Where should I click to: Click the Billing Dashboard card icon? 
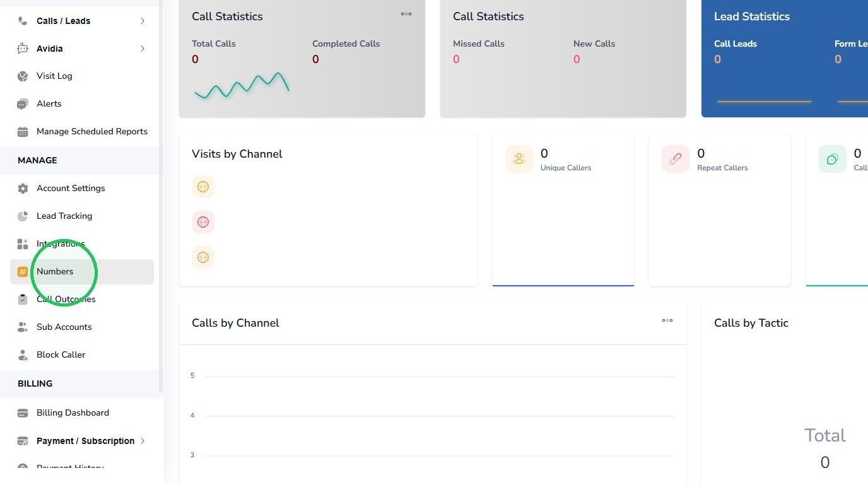(23, 413)
